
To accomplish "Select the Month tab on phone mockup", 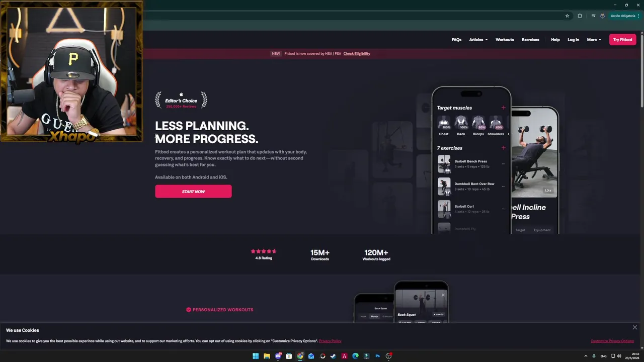I will (374, 316).
